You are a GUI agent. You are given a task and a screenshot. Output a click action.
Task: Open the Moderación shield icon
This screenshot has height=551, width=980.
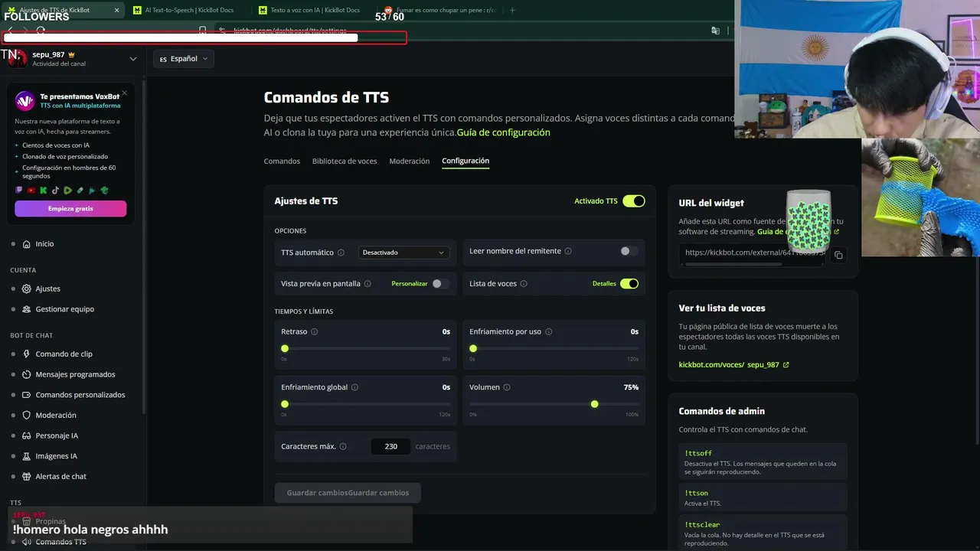(26, 416)
